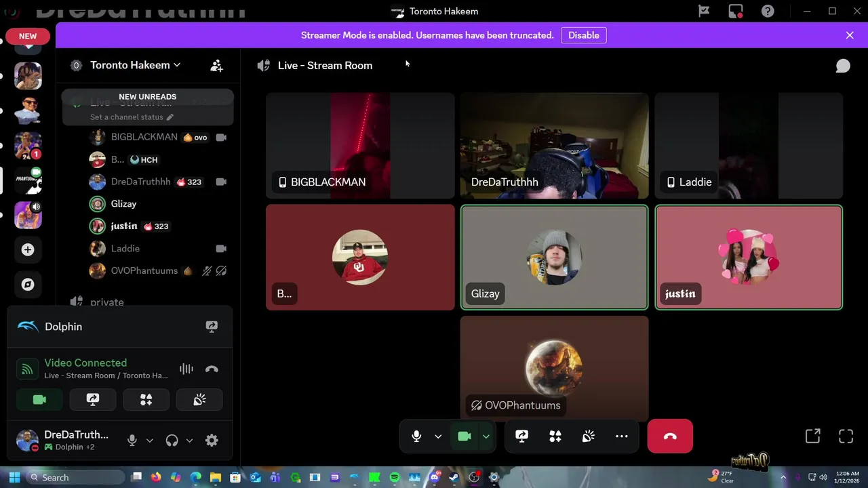The width and height of the screenshot is (868, 488).
Task: Open Steam from the taskbar
Action: (x=454, y=477)
